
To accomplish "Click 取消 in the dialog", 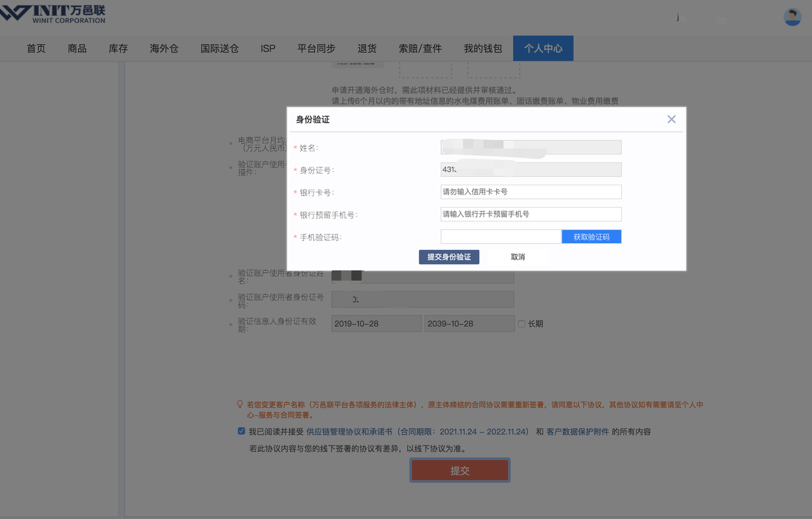I will pos(518,257).
